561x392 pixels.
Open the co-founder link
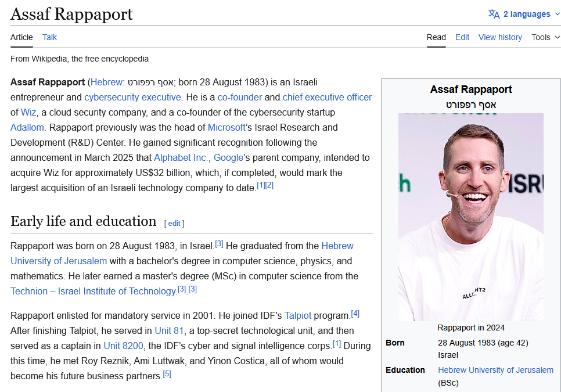(240, 98)
